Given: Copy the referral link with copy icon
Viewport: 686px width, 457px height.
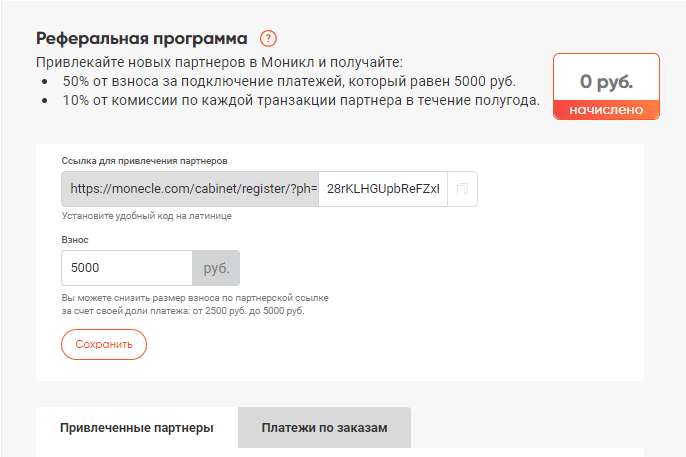Looking at the screenshot, I should [x=462, y=189].
